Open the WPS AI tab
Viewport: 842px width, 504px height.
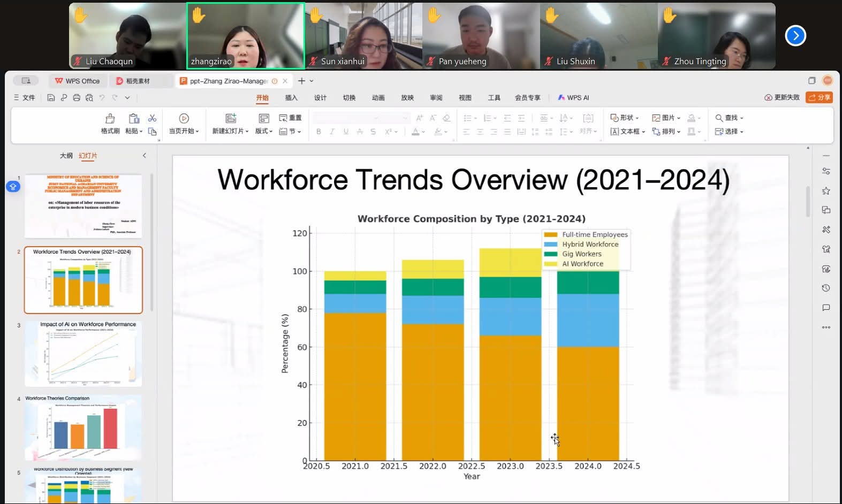click(x=573, y=98)
